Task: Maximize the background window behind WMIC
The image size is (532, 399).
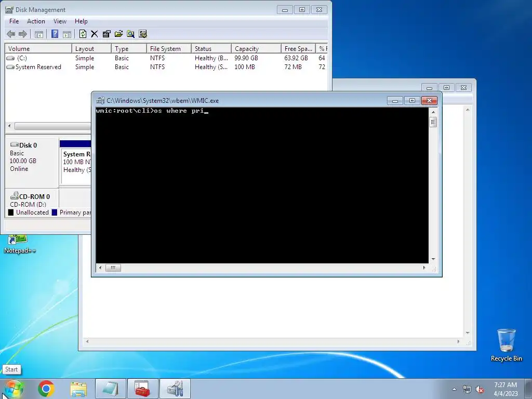Action: 446,87
